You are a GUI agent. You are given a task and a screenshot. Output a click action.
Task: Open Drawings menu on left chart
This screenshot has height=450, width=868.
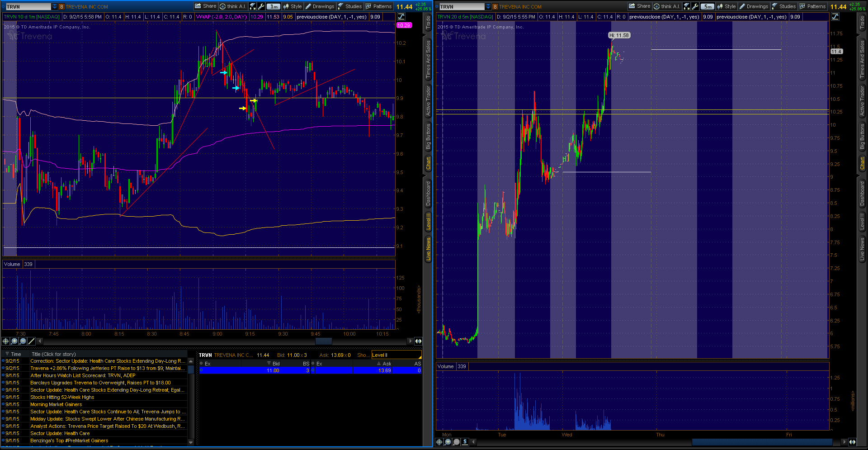point(320,6)
